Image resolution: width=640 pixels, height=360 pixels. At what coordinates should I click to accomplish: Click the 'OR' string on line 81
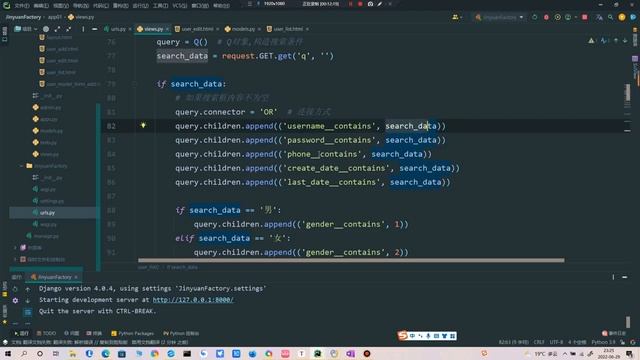click(x=268, y=112)
